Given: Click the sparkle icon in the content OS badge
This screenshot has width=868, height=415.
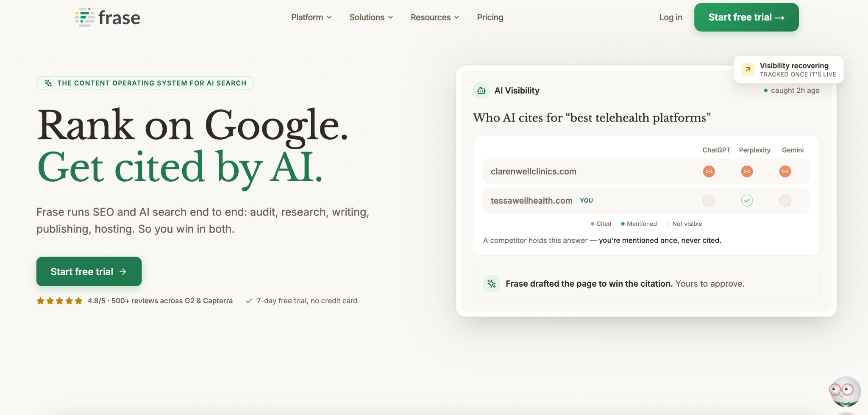Looking at the screenshot, I should tap(48, 83).
